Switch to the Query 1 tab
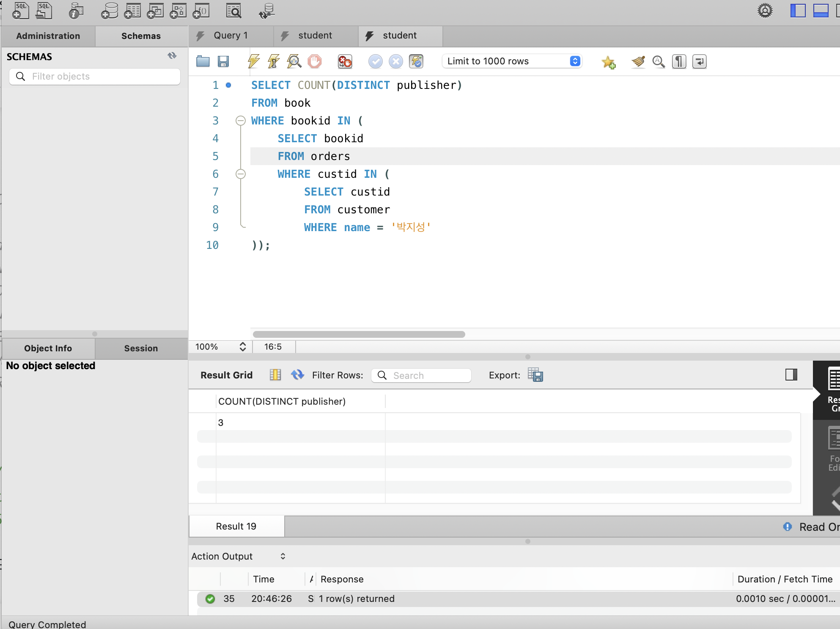The height and width of the screenshot is (629, 840). [x=231, y=36]
